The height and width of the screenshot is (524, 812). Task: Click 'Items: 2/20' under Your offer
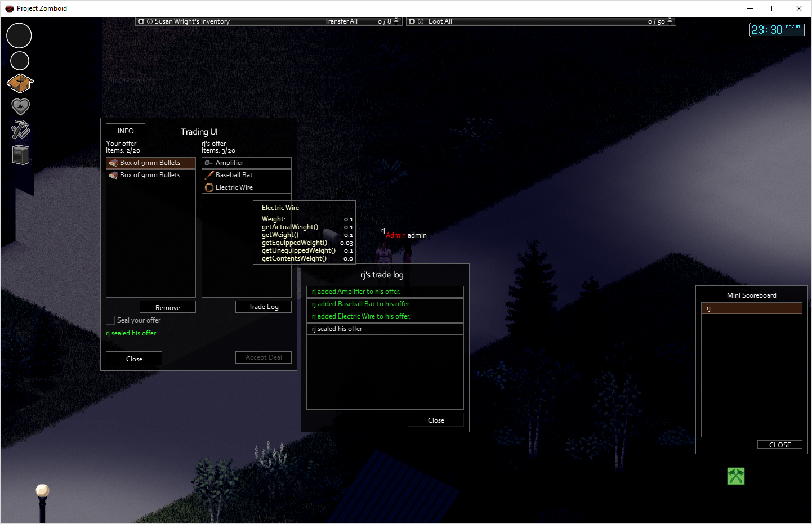point(123,150)
